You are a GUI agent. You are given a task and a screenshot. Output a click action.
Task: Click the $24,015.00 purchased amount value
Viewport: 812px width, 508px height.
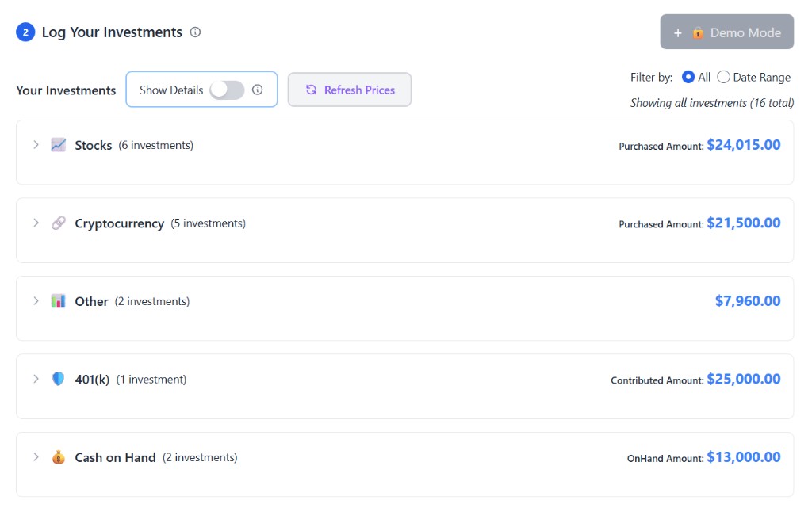744,144
